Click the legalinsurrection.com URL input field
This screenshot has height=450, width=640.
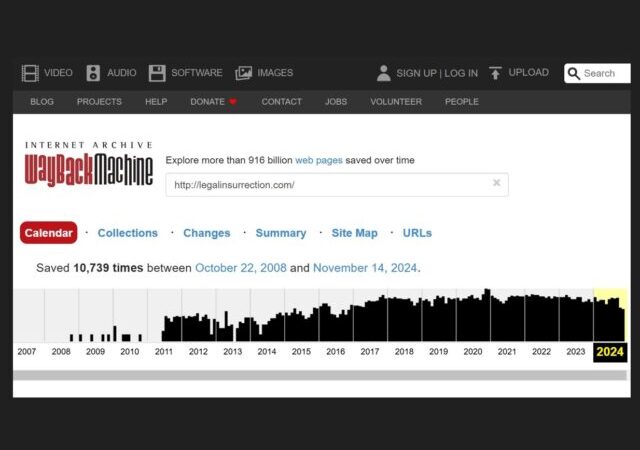325,185
